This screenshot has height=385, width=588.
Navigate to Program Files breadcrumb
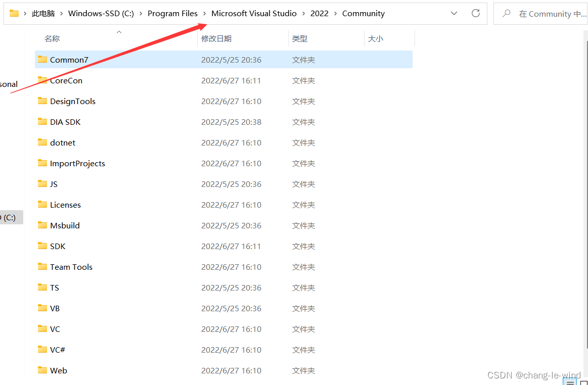pyautogui.click(x=172, y=14)
